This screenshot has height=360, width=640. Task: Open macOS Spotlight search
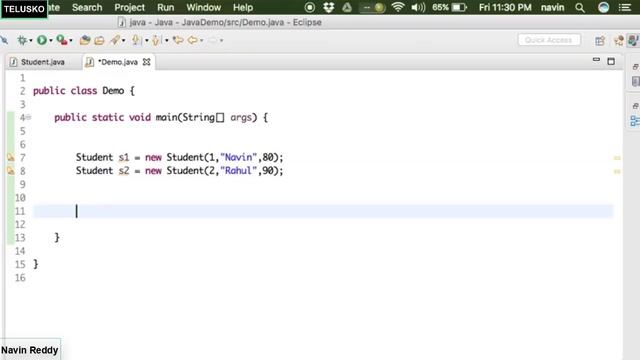(580, 7)
